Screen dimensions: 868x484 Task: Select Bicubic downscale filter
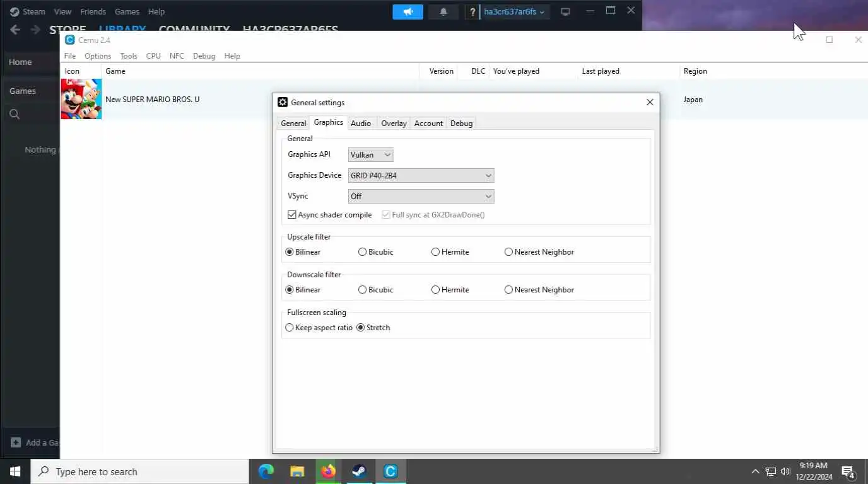[362, 290]
